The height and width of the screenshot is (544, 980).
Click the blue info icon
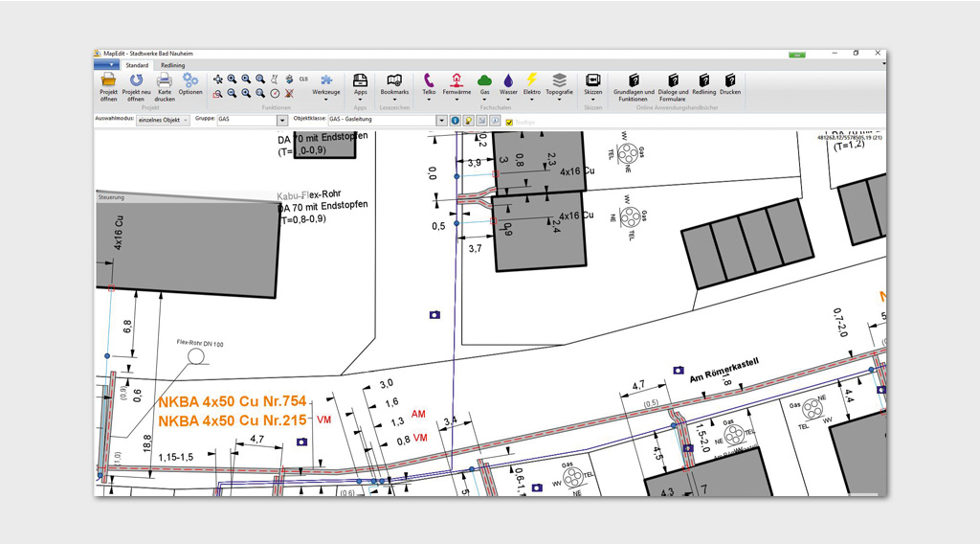(x=456, y=121)
